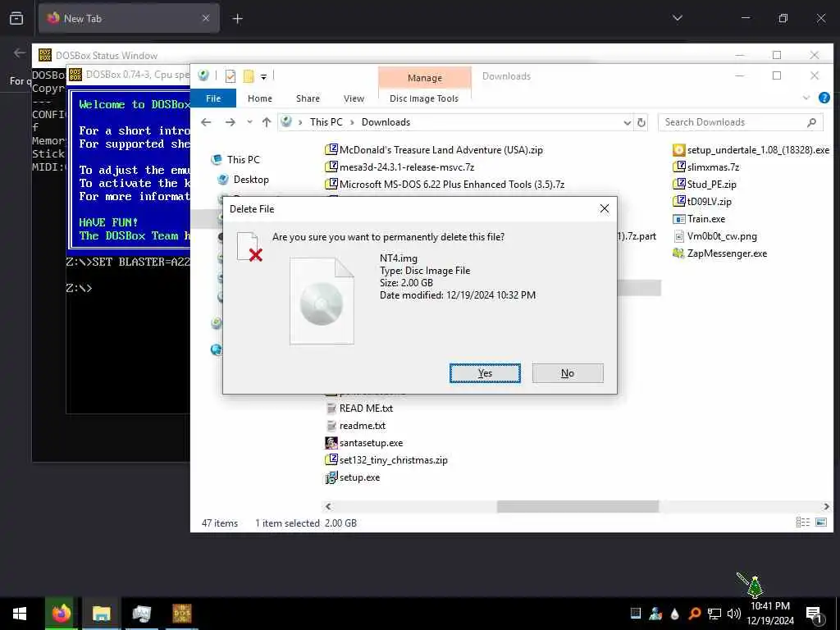Cancel deletion with the No button
840x630 pixels.
(x=568, y=373)
